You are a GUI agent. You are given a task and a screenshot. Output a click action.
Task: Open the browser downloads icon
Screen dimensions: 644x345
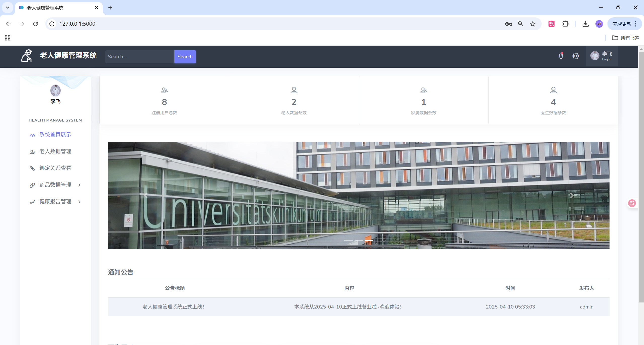pyautogui.click(x=585, y=24)
